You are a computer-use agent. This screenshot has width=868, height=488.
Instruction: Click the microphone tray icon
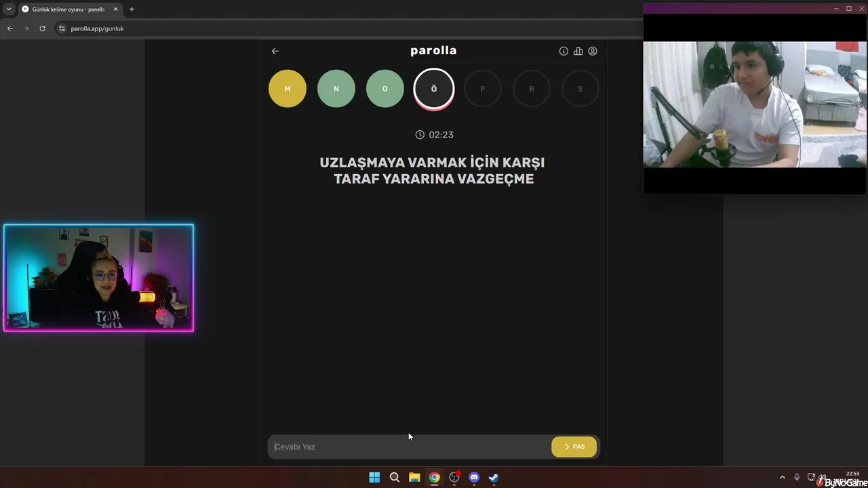click(x=797, y=477)
